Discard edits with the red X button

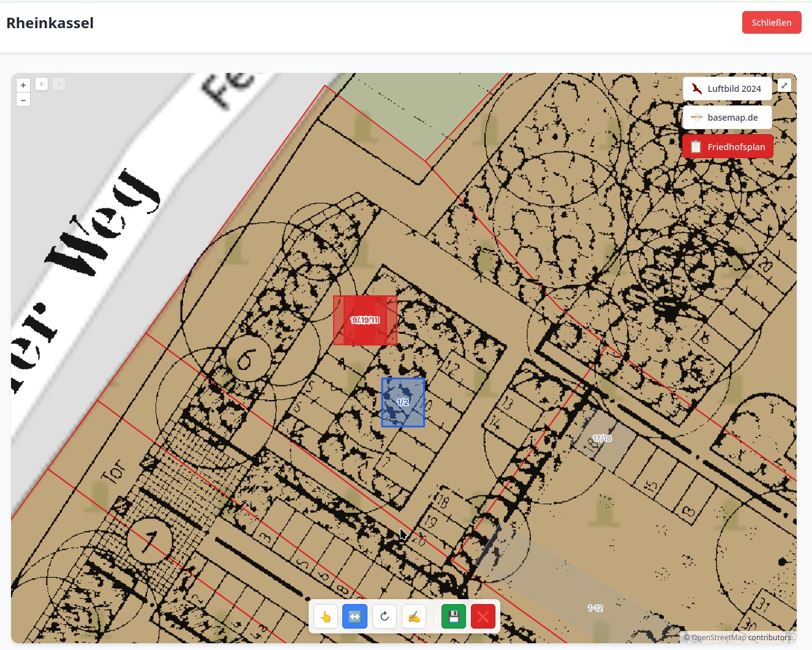click(x=483, y=616)
